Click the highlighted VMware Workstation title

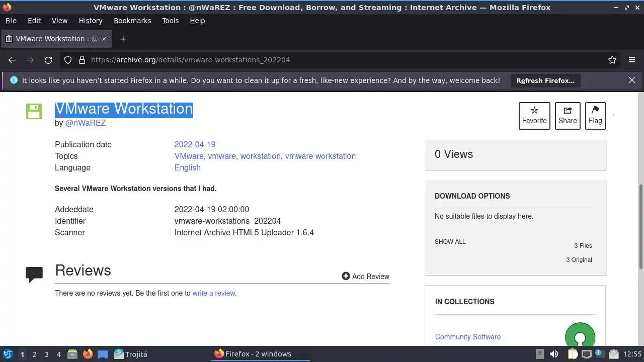124,109
